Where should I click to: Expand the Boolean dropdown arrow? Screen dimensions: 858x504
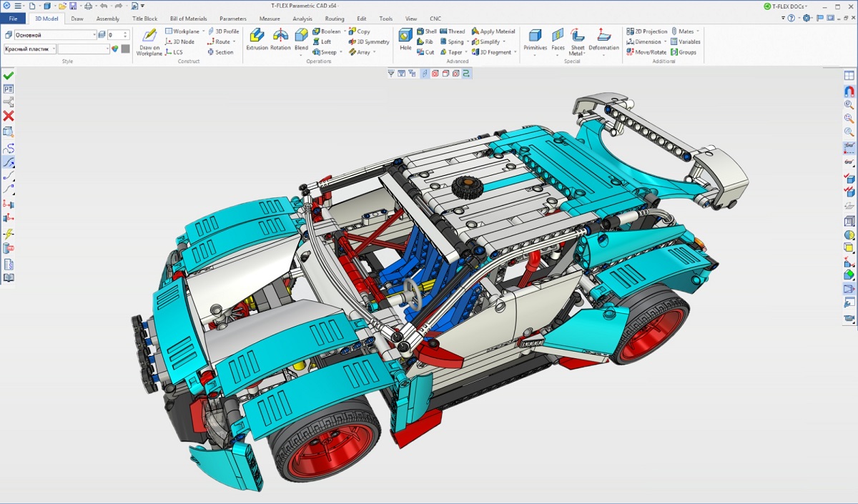345,31
